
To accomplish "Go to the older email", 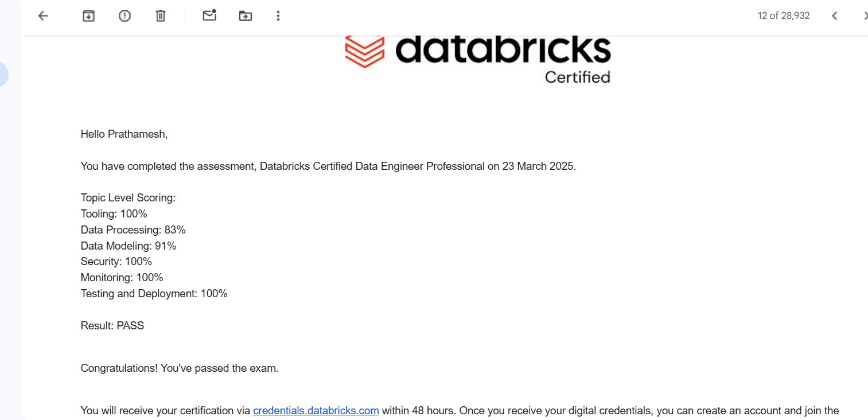I will point(866,15).
